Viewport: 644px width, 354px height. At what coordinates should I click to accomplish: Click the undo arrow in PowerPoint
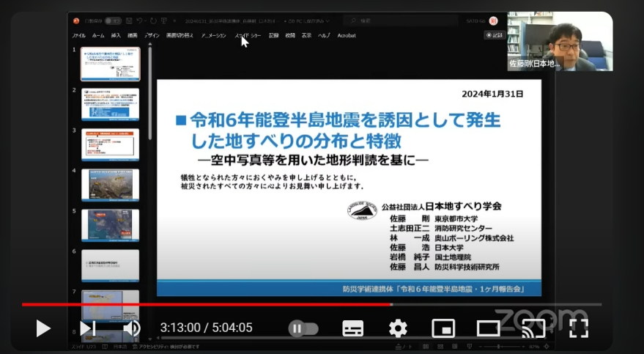(140, 21)
